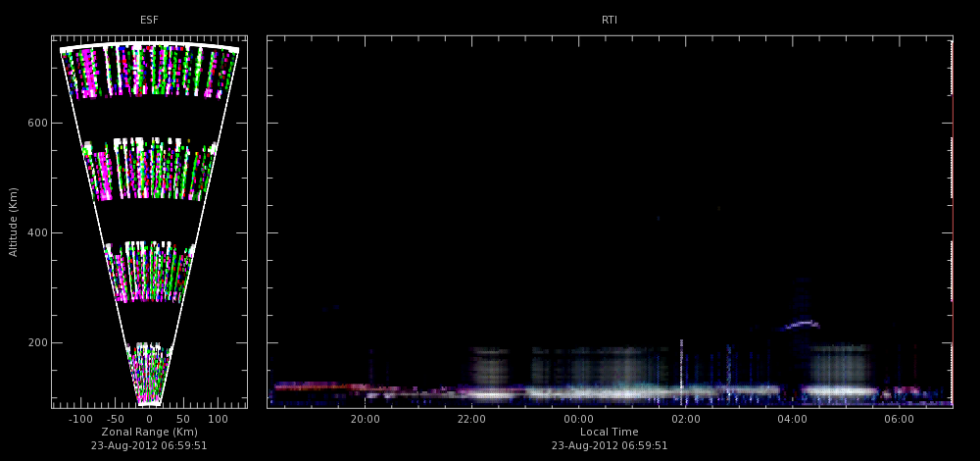The height and width of the screenshot is (461, 980).
Task: Click the 02:00 local time tick label
Action: pos(686,419)
